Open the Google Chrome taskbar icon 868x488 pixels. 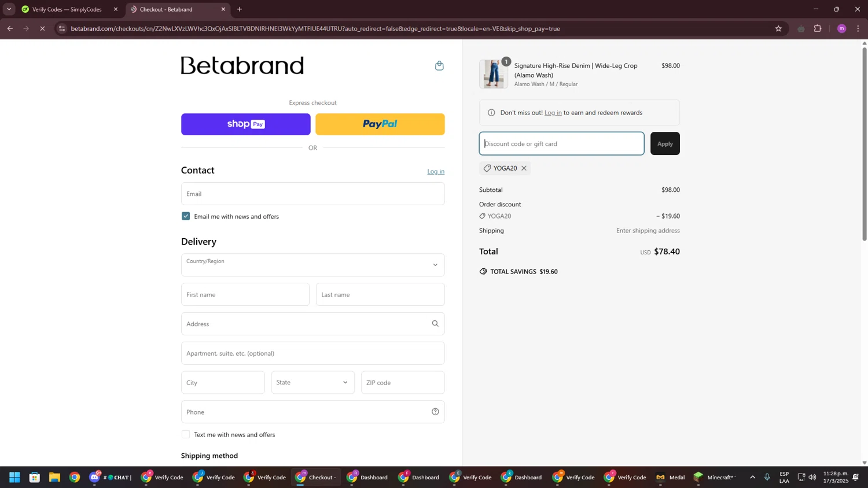75,478
